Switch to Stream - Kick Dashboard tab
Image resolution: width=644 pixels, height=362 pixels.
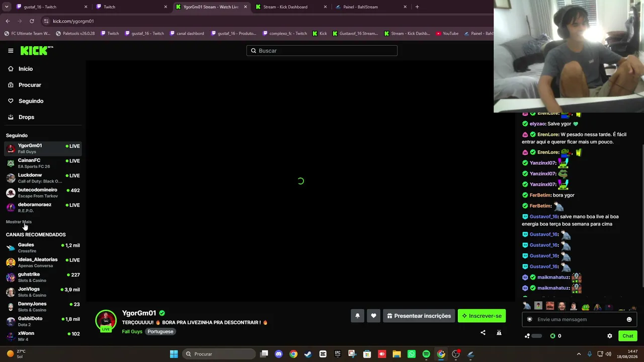tap(291, 7)
